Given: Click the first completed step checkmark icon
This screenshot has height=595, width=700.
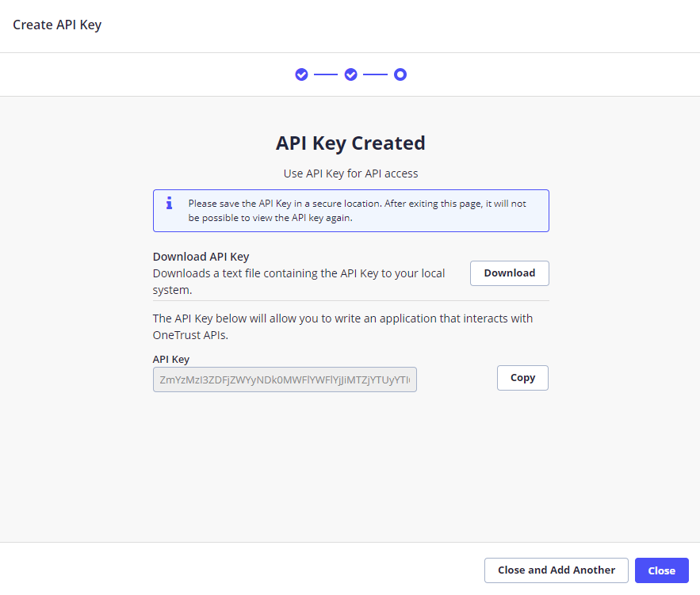Looking at the screenshot, I should pos(301,74).
